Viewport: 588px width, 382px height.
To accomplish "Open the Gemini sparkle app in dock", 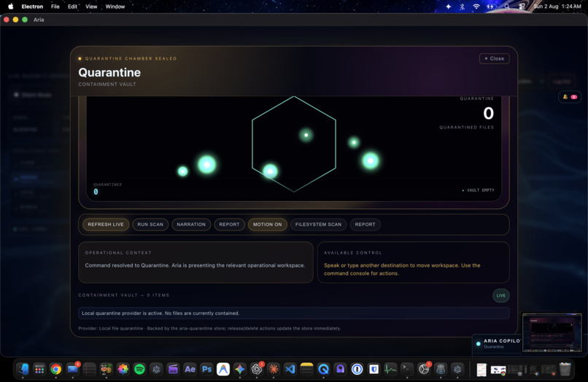I will pos(240,370).
